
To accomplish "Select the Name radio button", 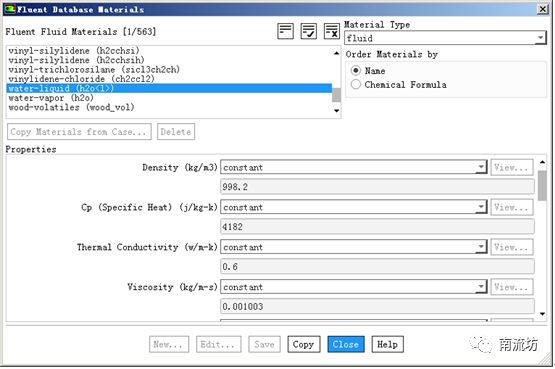I will (356, 70).
